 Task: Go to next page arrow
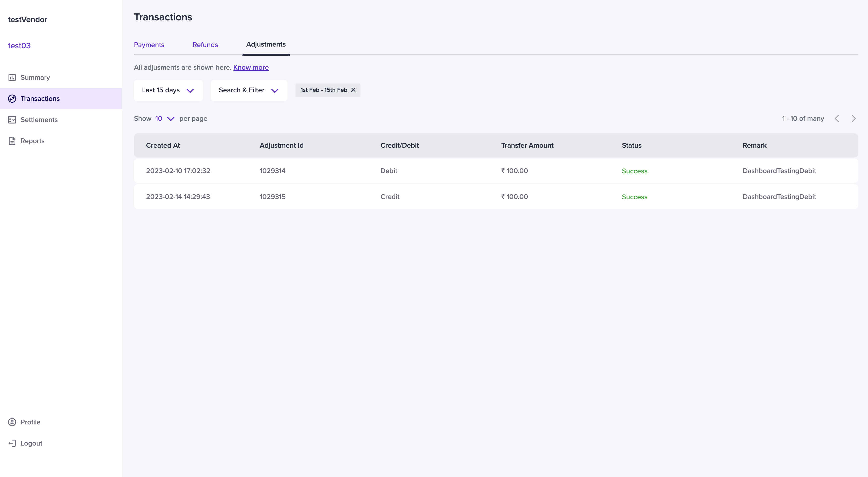click(x=853, y=118)
